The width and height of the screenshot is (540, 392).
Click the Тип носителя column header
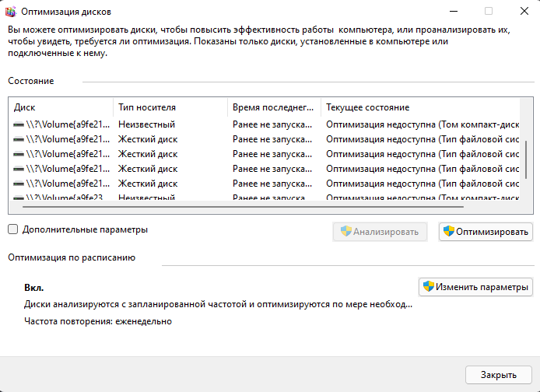pos(170,107)
